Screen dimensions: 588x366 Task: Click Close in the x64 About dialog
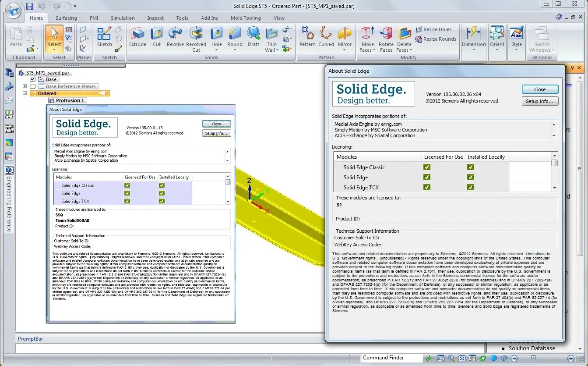pos(540,89)
